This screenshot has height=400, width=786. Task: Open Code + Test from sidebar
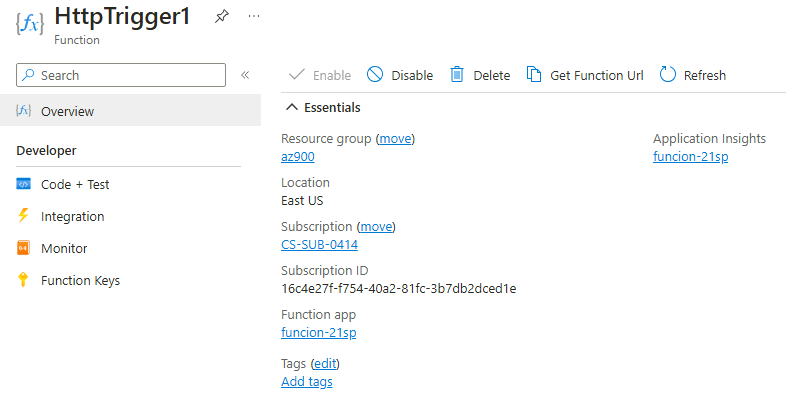tap(75, 184)
